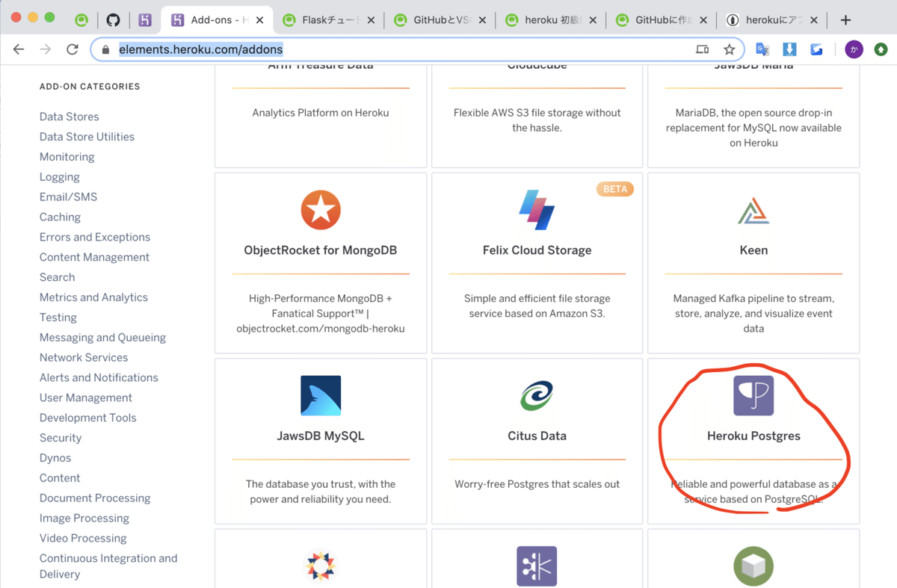The height and width of the screenshot is (588, 897).
Task: Open the Caching category
Action: [60, 217]
